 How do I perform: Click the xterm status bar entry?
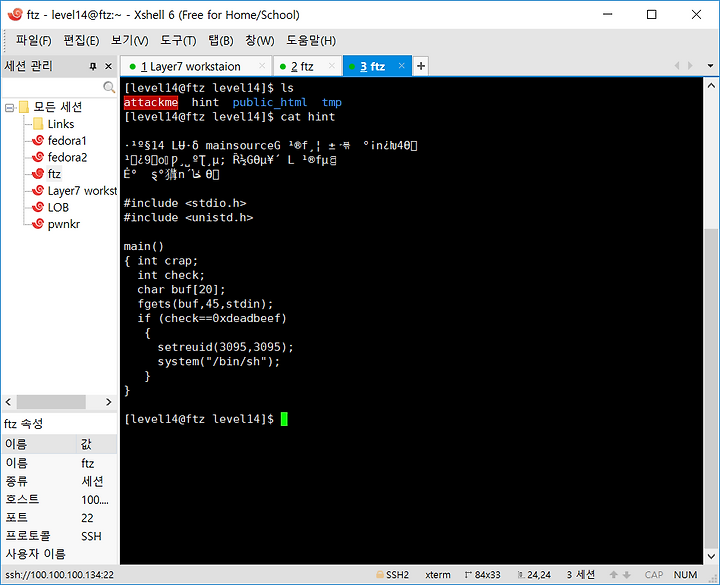[x=438, y=575]
